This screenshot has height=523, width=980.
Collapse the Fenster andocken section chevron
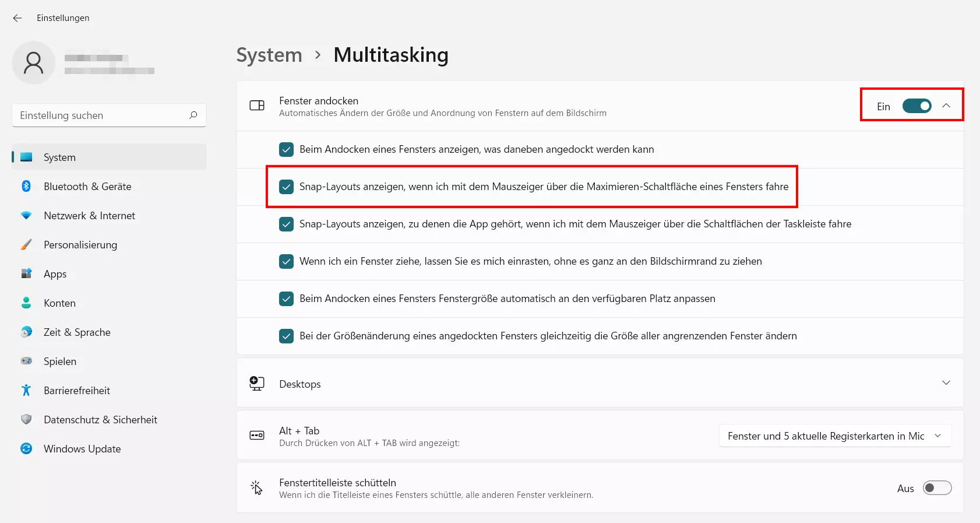(x=946, y=106)
